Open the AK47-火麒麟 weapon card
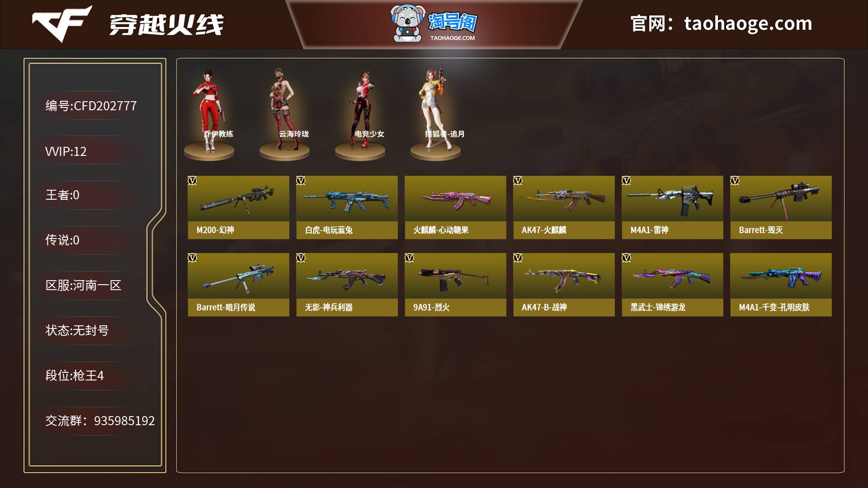Viewport: 868px width, 488px height. pos(564,207)
